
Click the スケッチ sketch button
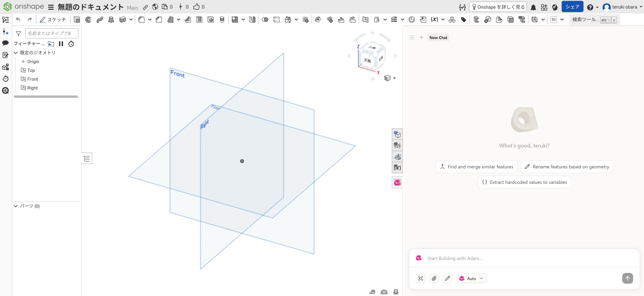point(53,20)
